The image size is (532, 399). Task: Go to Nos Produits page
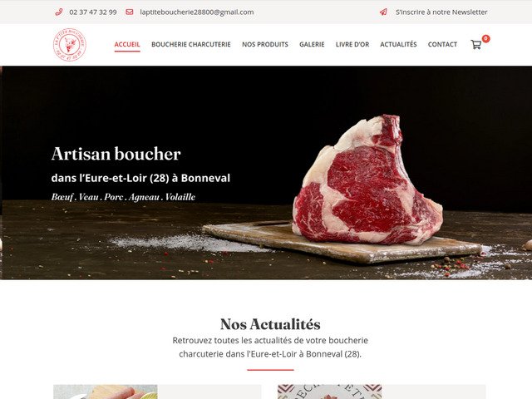point(265,44)
